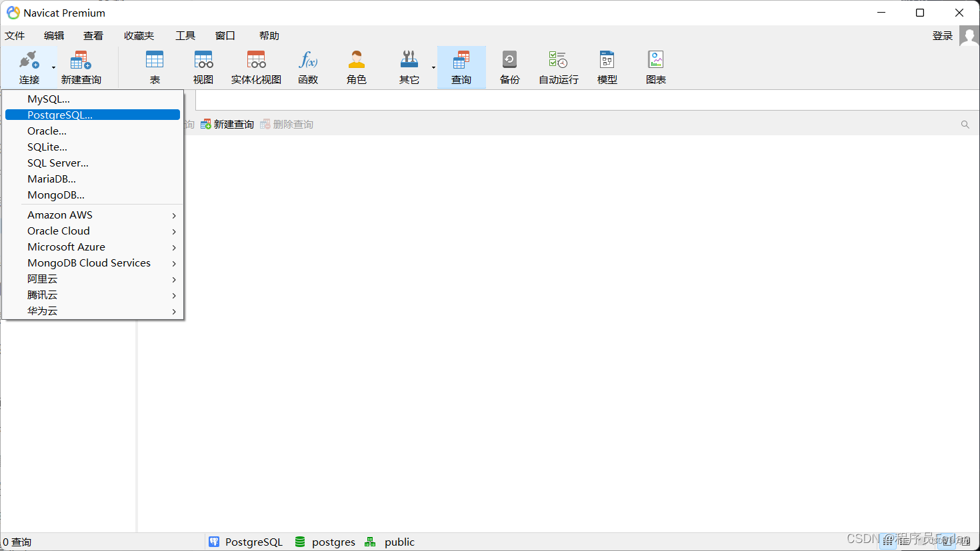Choose Oracle... connection type

(93, 131)
